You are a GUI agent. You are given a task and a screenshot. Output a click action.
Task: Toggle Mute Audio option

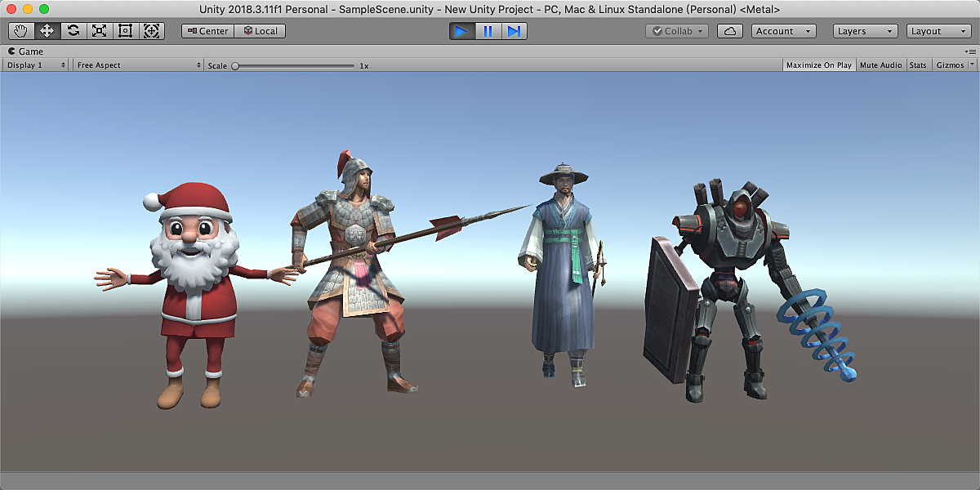tap(880, 65)
